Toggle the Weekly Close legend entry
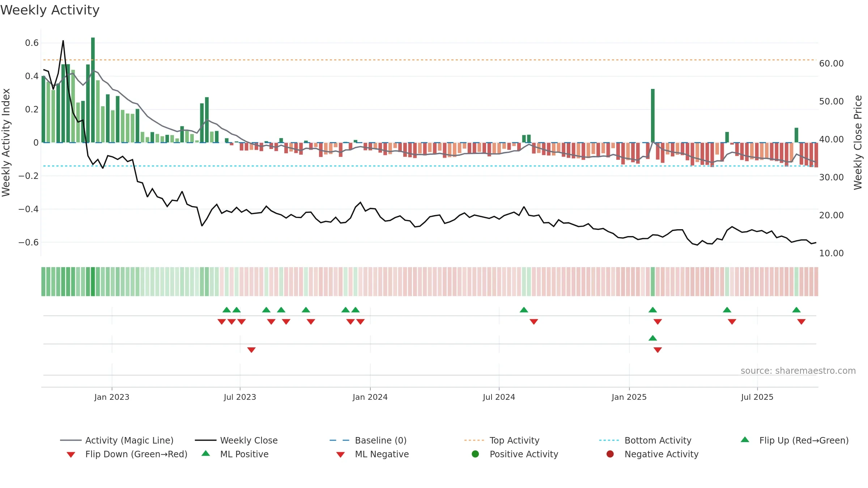 [x=236, y=440]
